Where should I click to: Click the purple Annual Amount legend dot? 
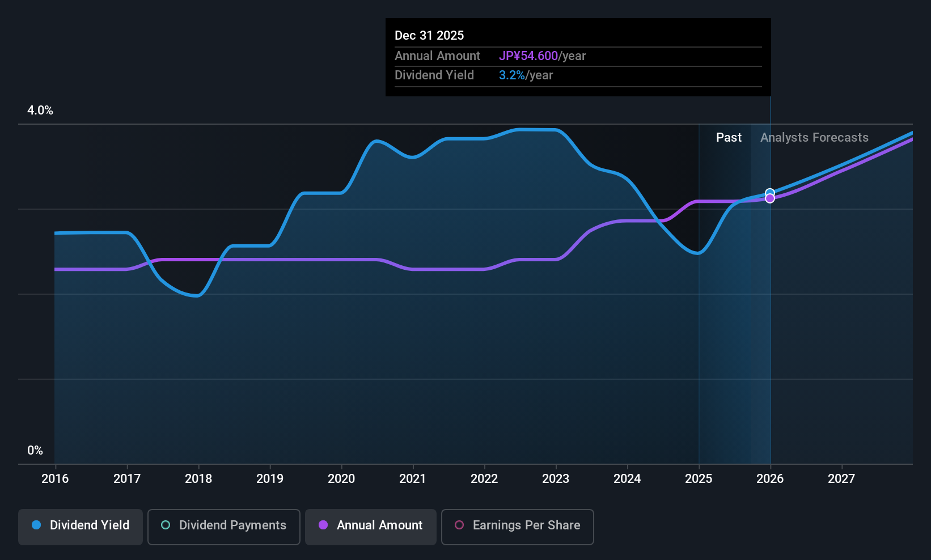[x=323, y=525]
